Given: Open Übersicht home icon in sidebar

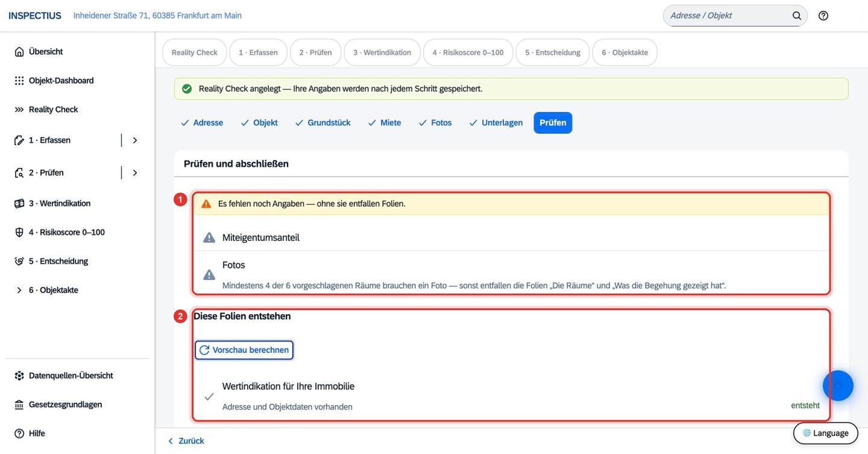Looking at the screenshot, I should [19, 52].
